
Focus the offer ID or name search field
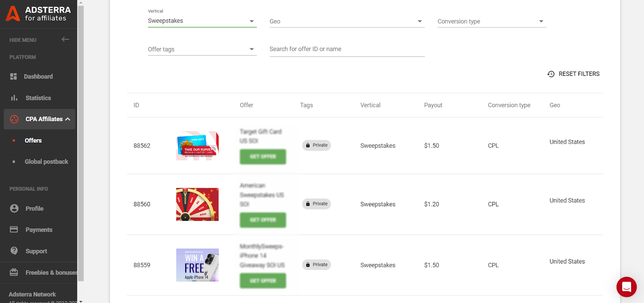347,49
